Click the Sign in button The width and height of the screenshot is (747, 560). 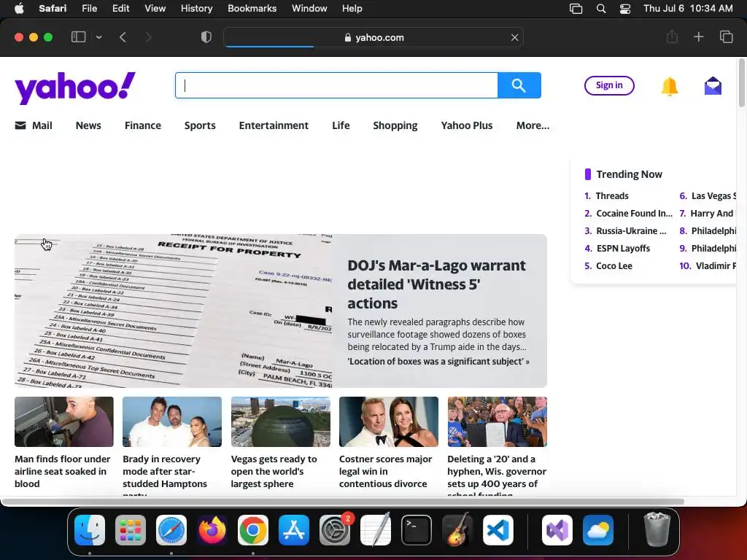609,85
